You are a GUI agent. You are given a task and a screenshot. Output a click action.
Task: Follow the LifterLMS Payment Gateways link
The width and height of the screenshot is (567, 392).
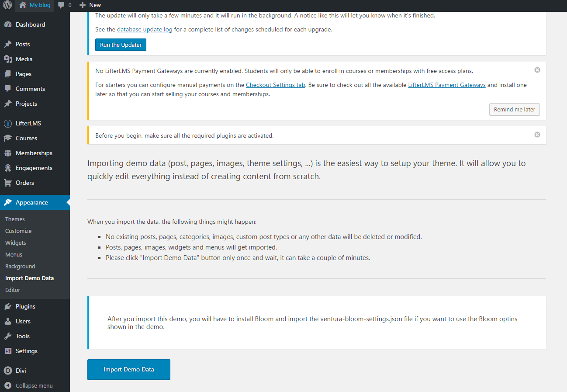tap(447, 85)
